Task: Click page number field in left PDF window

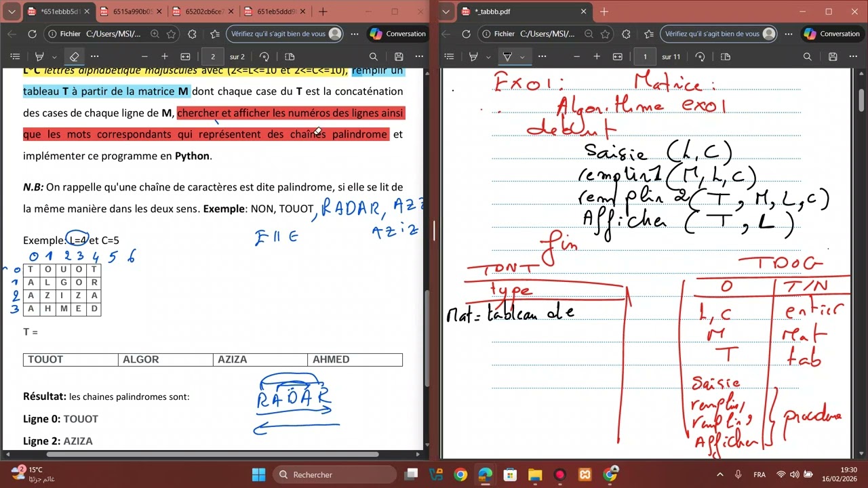Action: (213, 57)
